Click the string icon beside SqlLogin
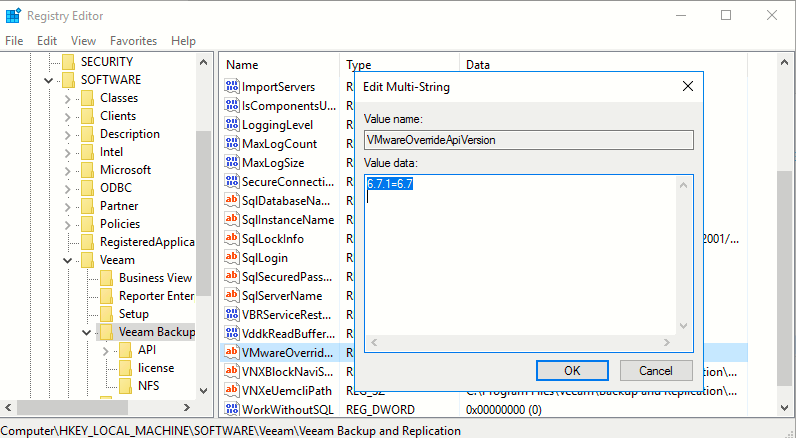Viewport: 796px width, 438px height. click(231, 257)
